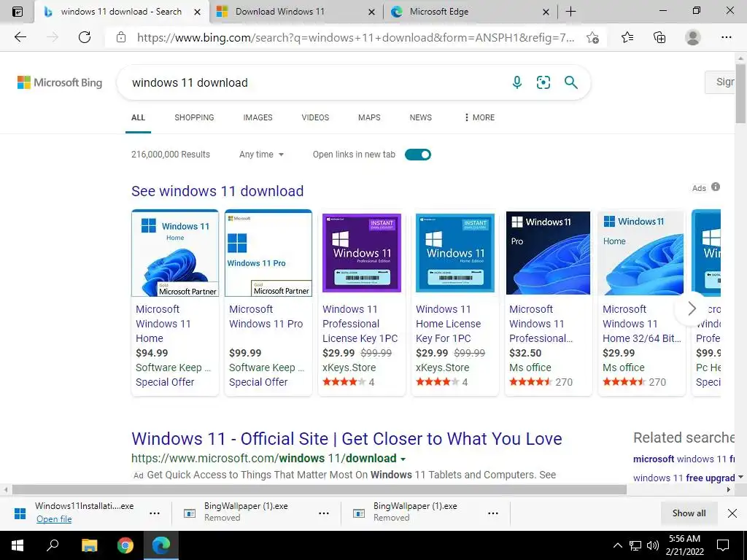The width and height of the screenshot is (747, 560).
Task: Expand the Any time filter
Action: point(262,155)
